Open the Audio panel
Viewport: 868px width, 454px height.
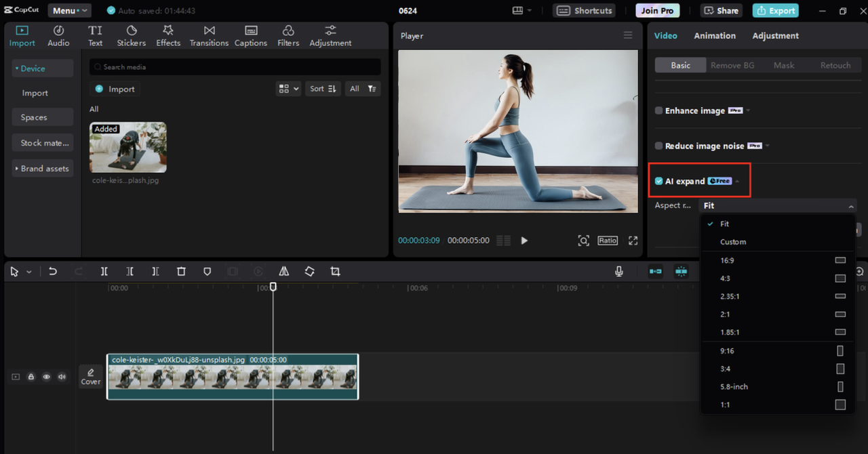coord(58,36)
